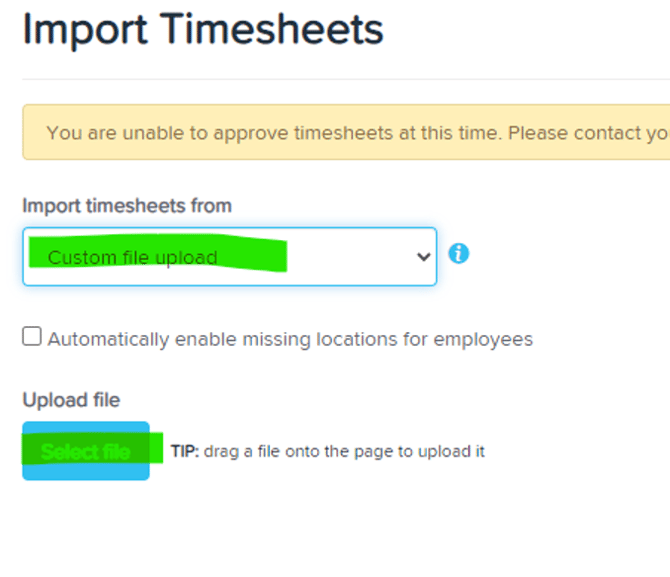
Task: Click the divider line under the heading
Action: [346, 79]
